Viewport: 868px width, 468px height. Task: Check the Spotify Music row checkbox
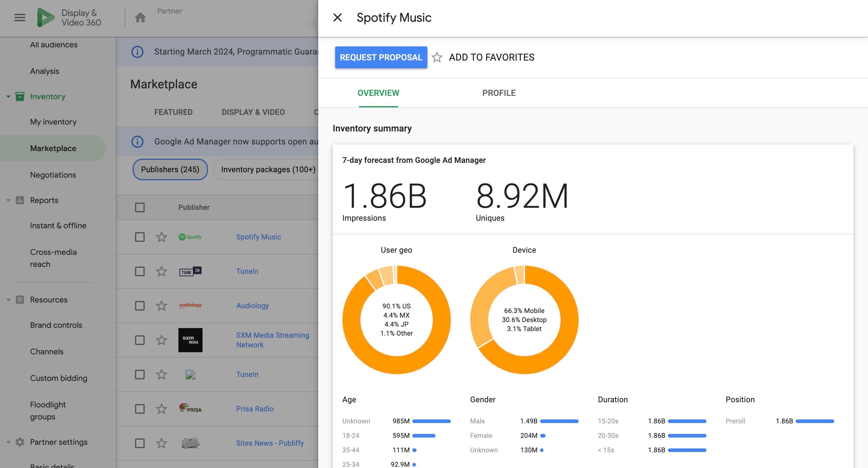click(x=140, y=237)
